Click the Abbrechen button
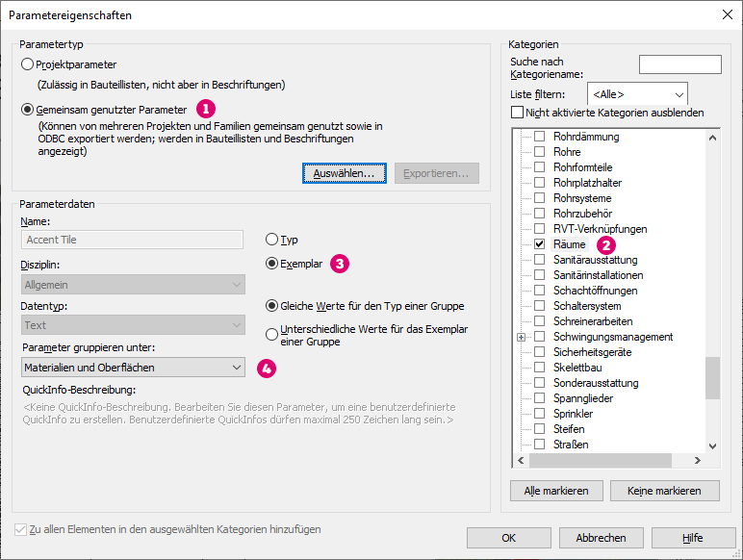The image size is (743, 560). pyautogui.click(x=602, y=537)
